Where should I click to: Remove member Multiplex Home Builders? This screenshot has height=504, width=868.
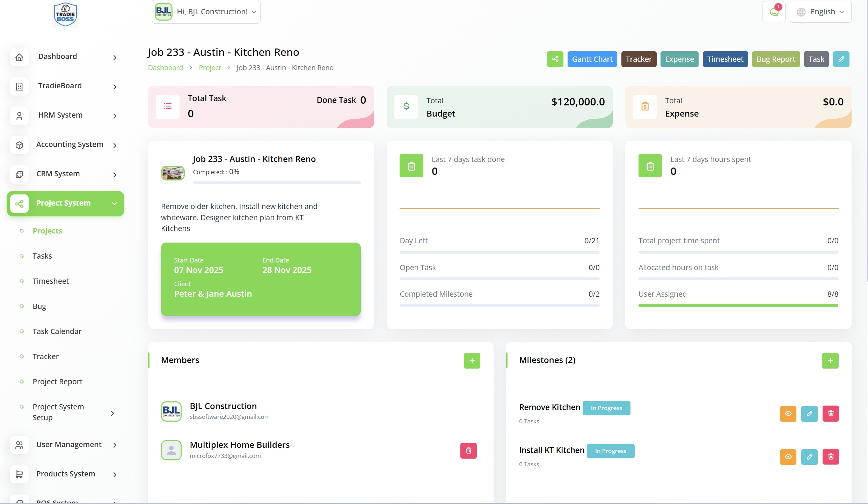[468, 451]
